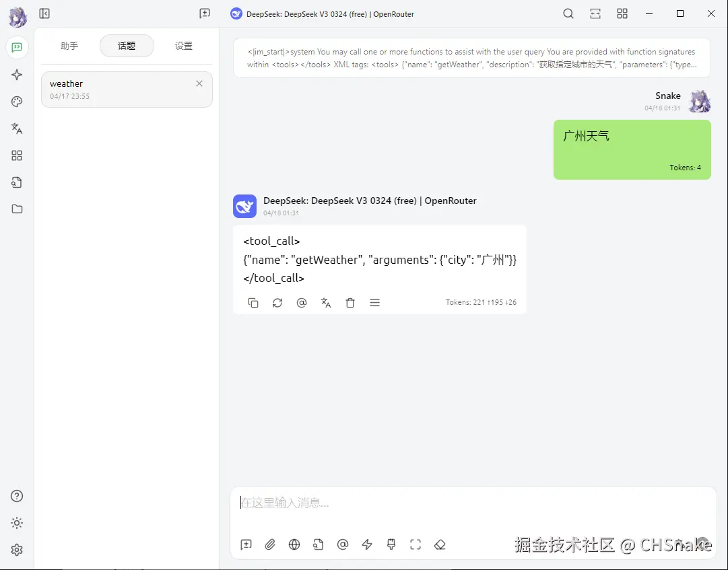Toggle web search globe icon
The width and height of the screenshot is (728, 570).
[x=294, y=544]
